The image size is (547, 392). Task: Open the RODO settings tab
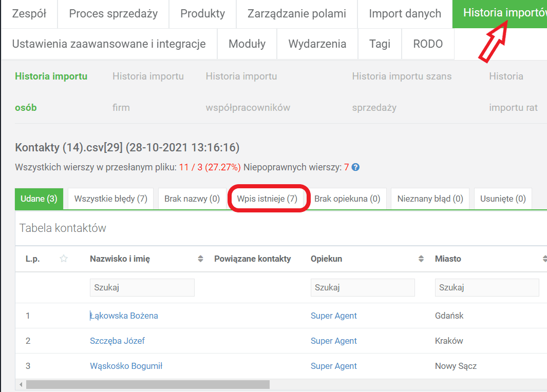point(428,44)
